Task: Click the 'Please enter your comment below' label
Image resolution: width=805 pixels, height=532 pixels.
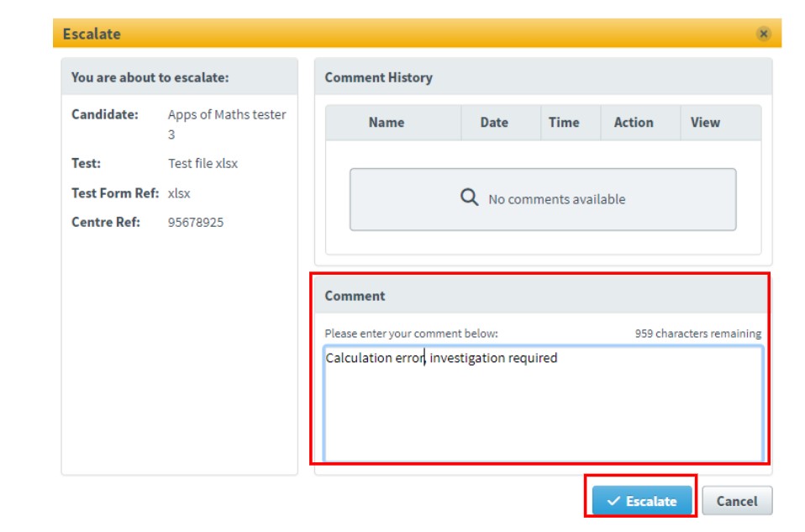Action: pyautogui.click(x=411, y=334)
